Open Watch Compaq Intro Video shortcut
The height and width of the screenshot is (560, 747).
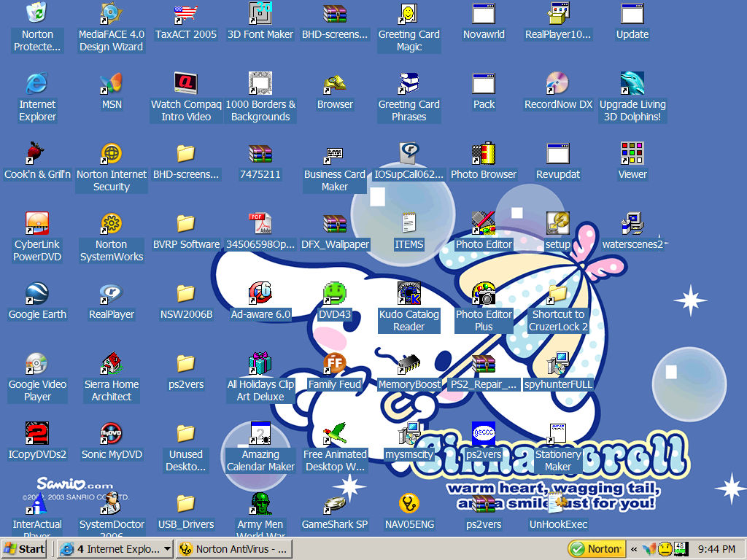tap(186, 83)
